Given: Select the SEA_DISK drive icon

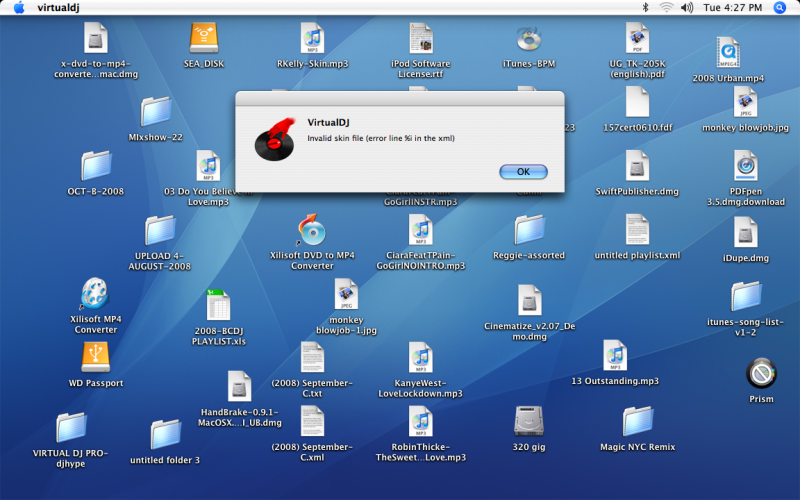Looking at the screenshot, I should point(204,39).
